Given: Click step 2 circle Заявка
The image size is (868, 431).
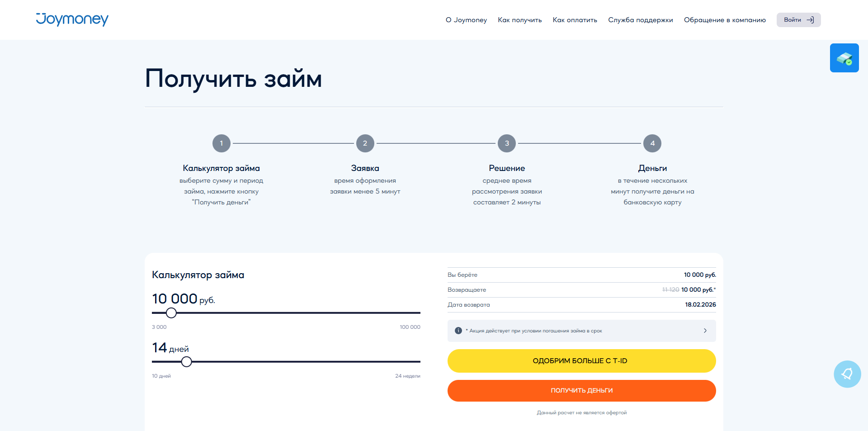Looking at the screenshot, I should 365,143.
